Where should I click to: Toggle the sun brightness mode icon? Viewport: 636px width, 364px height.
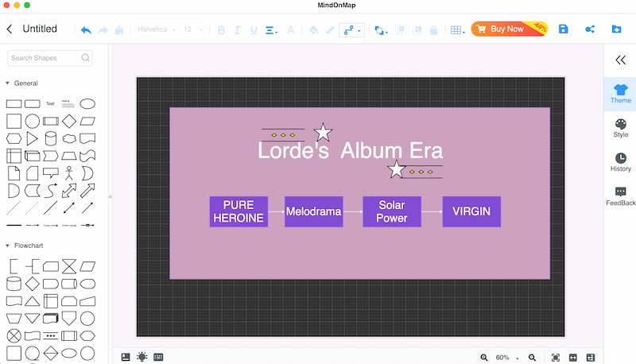tap(142, 357)
